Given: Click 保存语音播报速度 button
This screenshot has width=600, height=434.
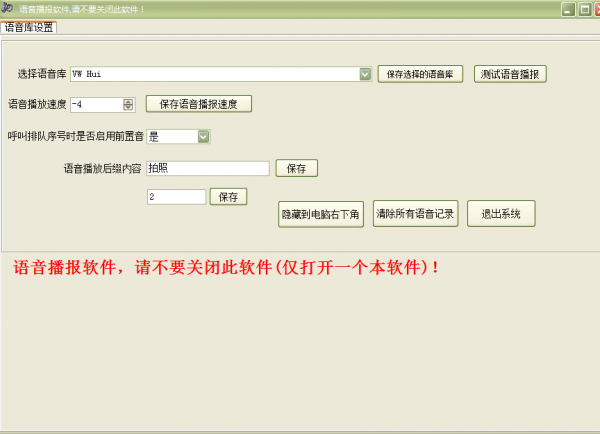Looking at the screenshot, I should [199, 104].
